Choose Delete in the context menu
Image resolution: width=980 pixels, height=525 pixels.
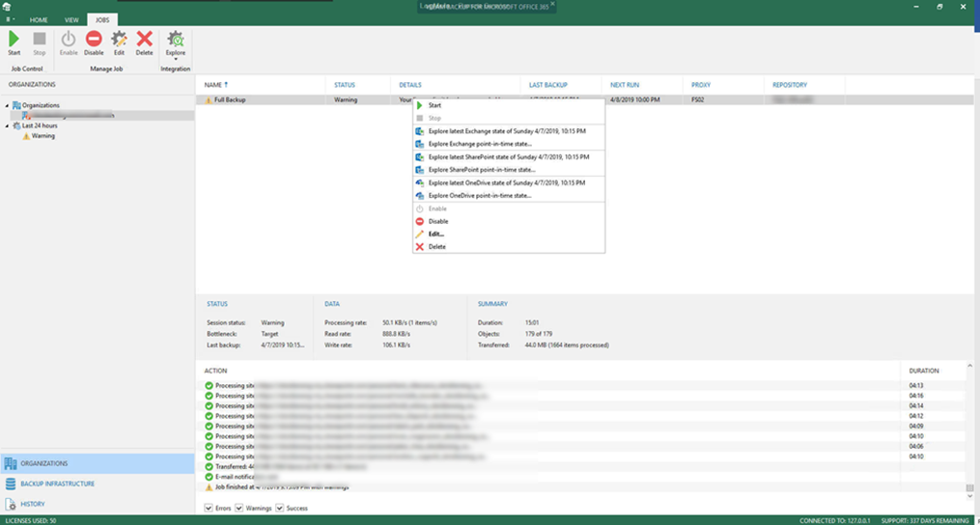[509, 247]
